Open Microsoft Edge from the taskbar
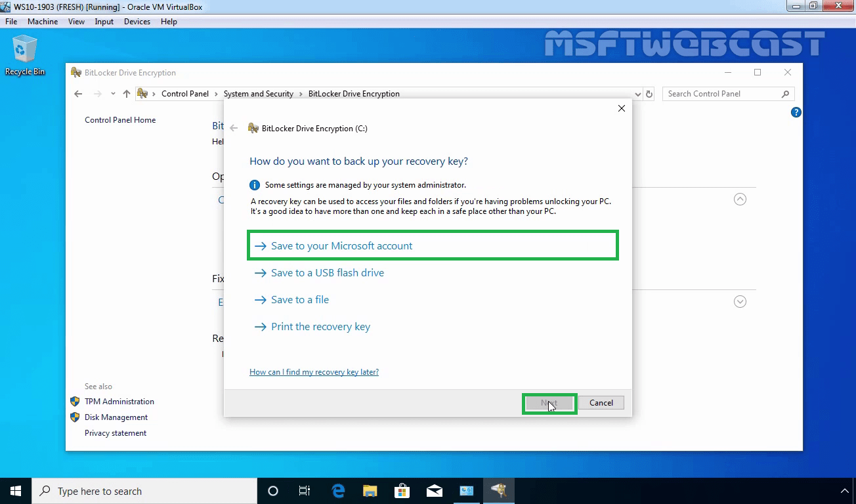Screen dimensions: 856x504 (x=337, y=490)
